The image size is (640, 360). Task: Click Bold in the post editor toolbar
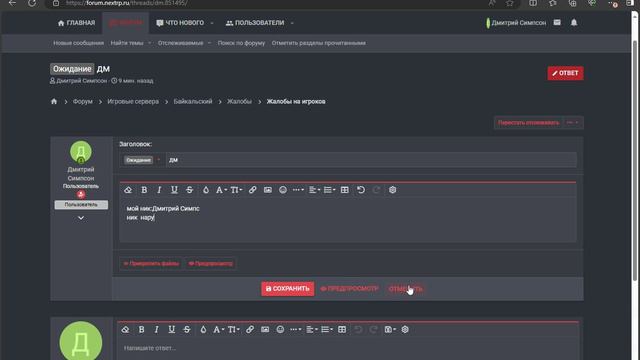point(144,190)
